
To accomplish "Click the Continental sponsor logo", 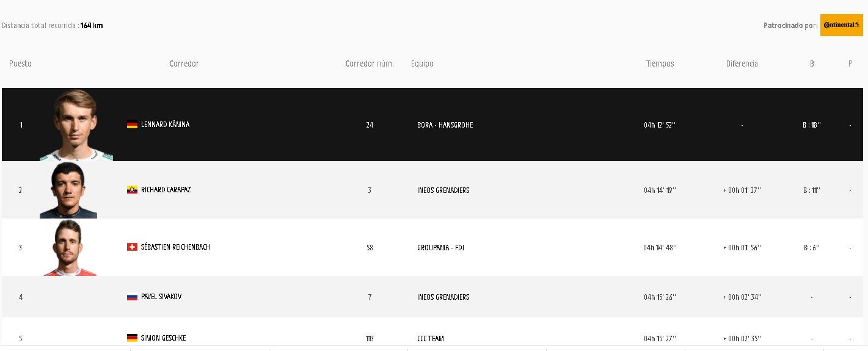I will (841, 25).
